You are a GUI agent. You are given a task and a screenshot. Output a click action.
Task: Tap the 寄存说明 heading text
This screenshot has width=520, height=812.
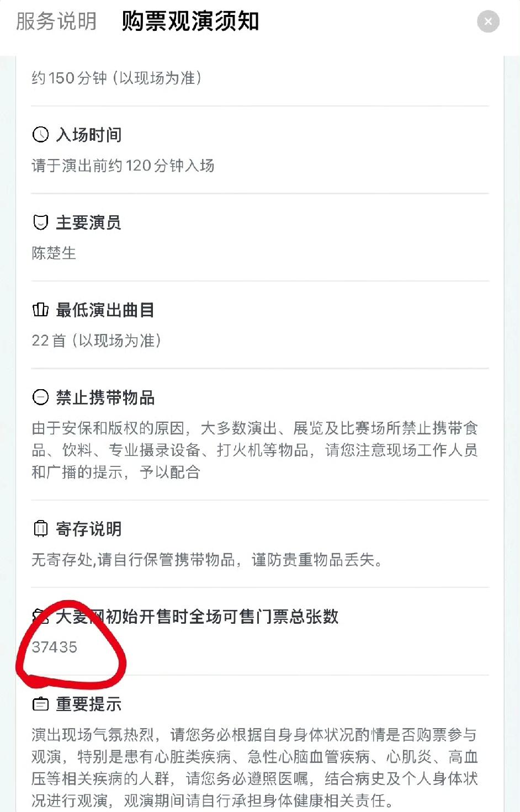89,529
